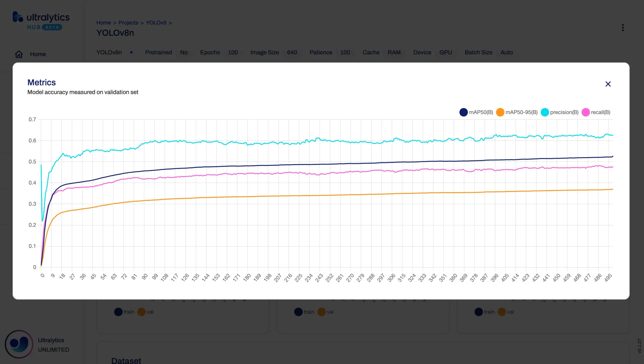The width and height of the screenshot is (644, 364).
Task: Click the Batch Size value Auto
Action: click(x=507, y=52)
